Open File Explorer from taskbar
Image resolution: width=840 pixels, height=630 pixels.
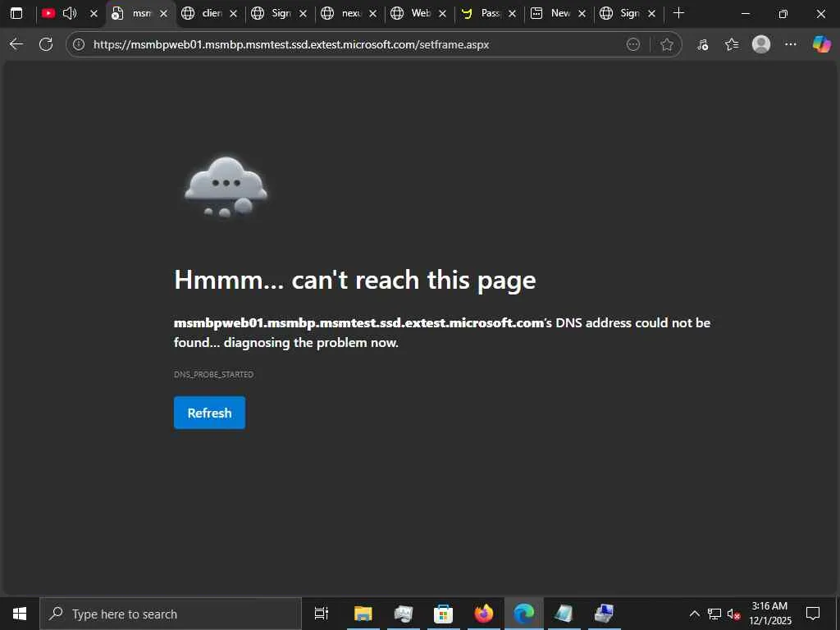(x=363, y=614)
